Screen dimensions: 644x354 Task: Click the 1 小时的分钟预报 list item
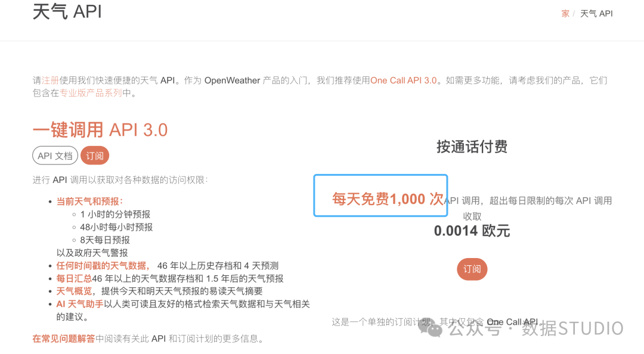pyautogui.click(x=115, y=215)
